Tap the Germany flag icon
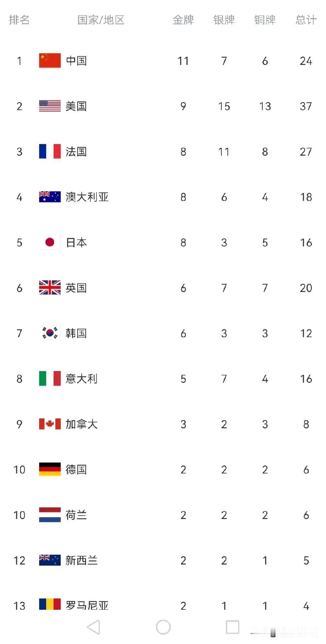This screenshot has width=326, height=644. [50, 469]
